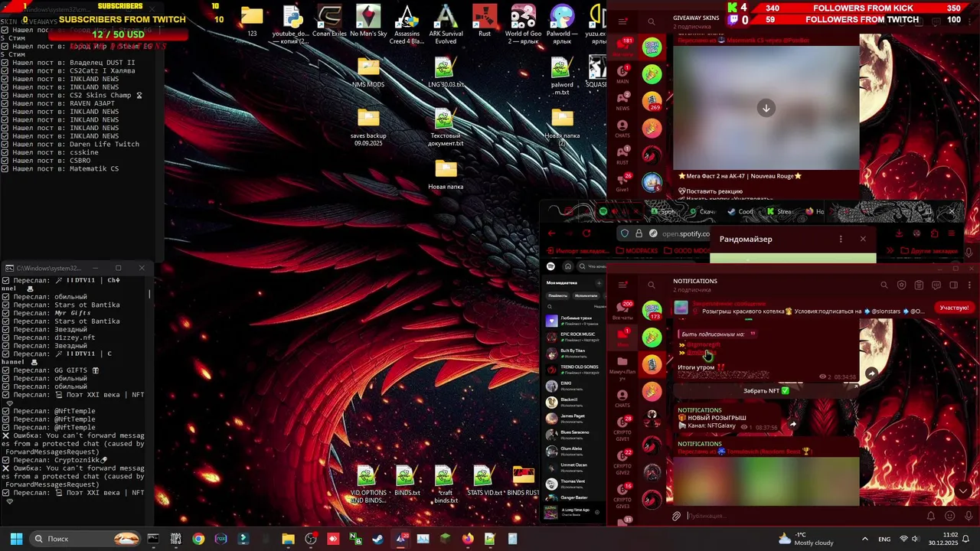The width and height of the screenshot is (980, 551).
Task: Record voice message in Telegram message bar
Action: (x=968, y=516)
